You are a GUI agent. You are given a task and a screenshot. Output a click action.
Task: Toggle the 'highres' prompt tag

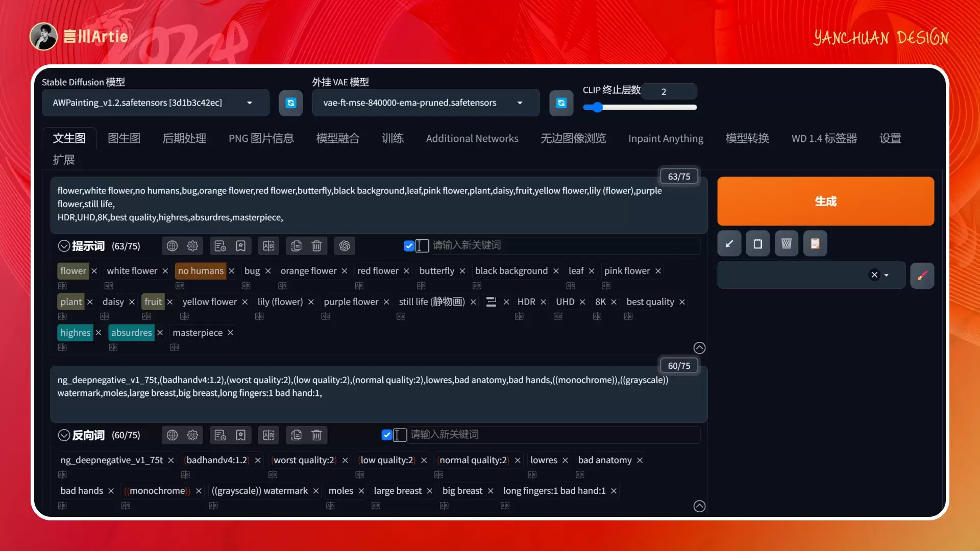click(x=75, y=333)
